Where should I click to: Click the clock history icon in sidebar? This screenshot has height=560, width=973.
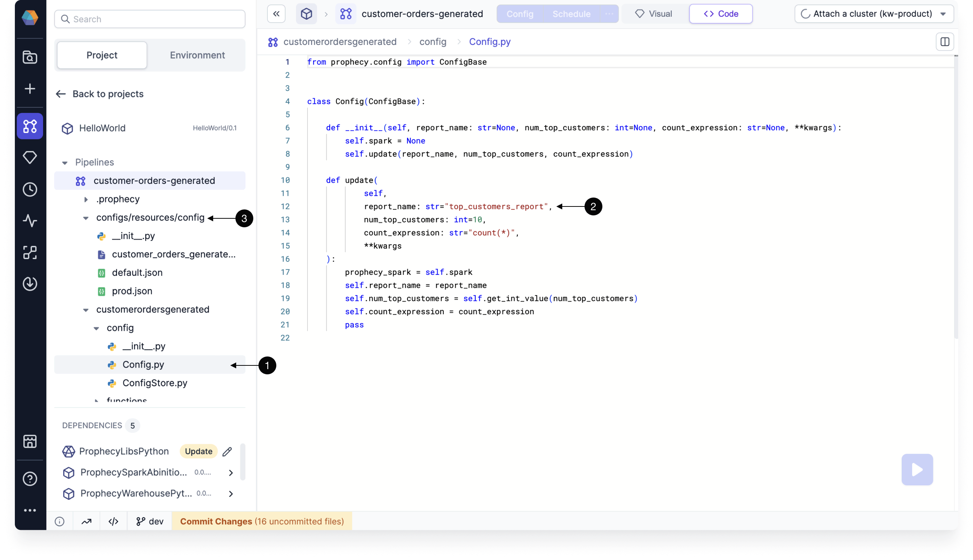30,189
